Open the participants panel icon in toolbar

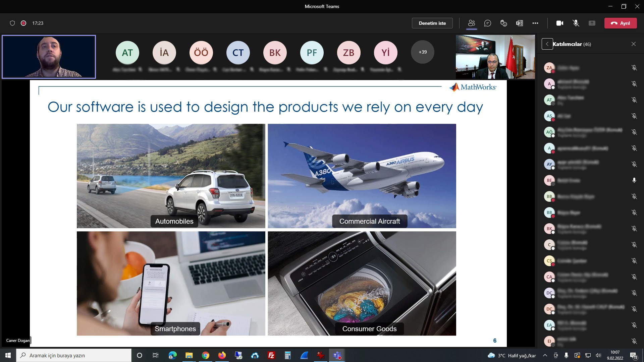tap(471, 23)
